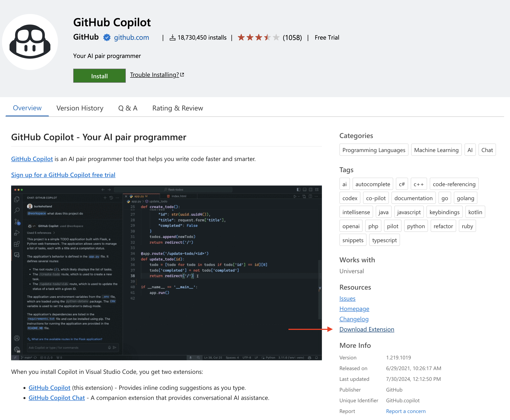Open Search from the activity bar

coord(17,210)
